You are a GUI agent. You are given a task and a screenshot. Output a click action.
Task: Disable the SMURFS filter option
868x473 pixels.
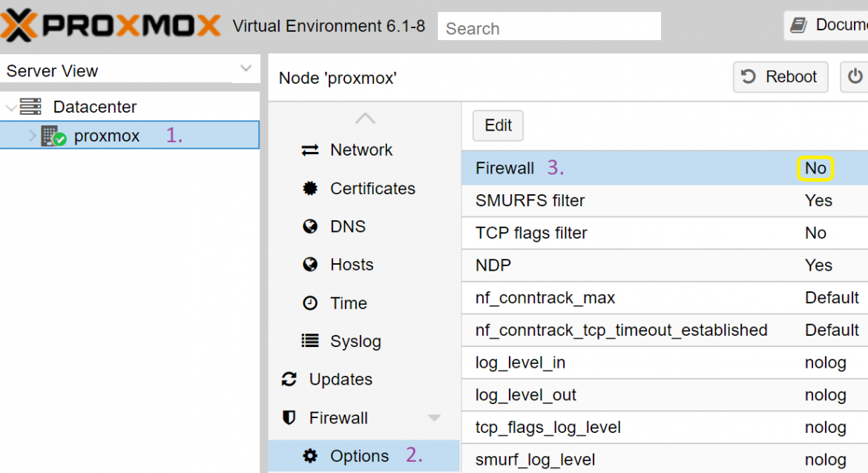pos(818,200)
